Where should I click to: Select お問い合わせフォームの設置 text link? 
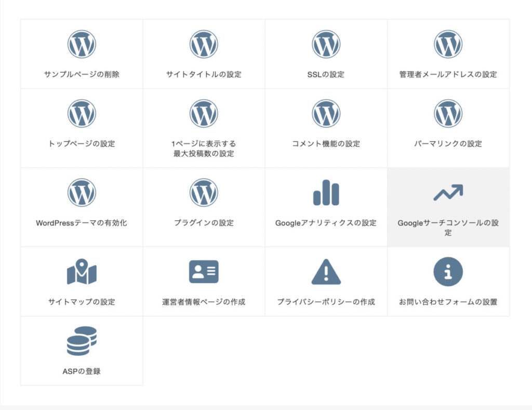click(x=448, y=302)
